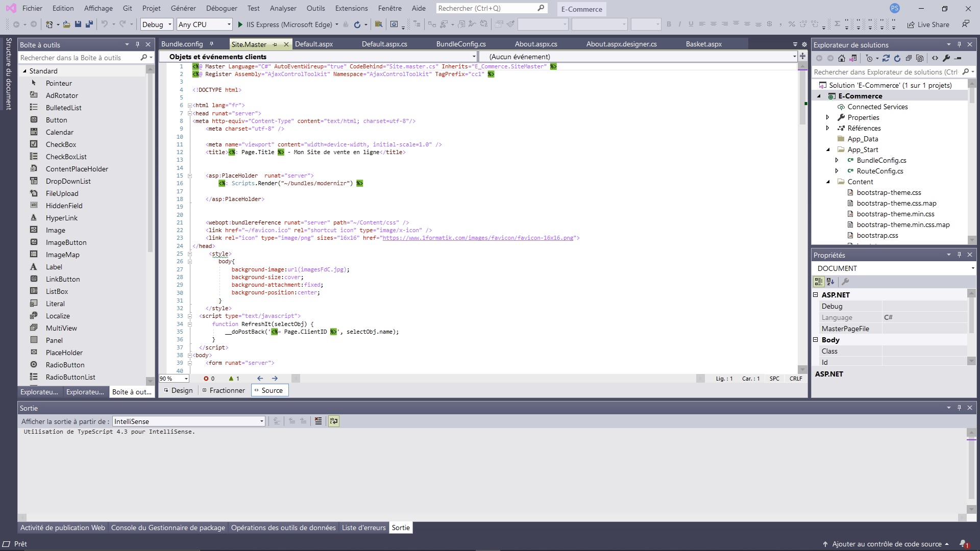Open the Any CPU platform dropdown
The height and width of the screenshot is (551, 980).
[x=204, y=24]
